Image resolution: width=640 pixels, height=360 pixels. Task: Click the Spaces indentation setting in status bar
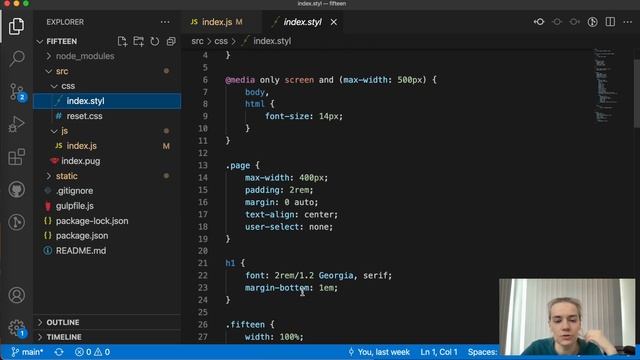482,352
